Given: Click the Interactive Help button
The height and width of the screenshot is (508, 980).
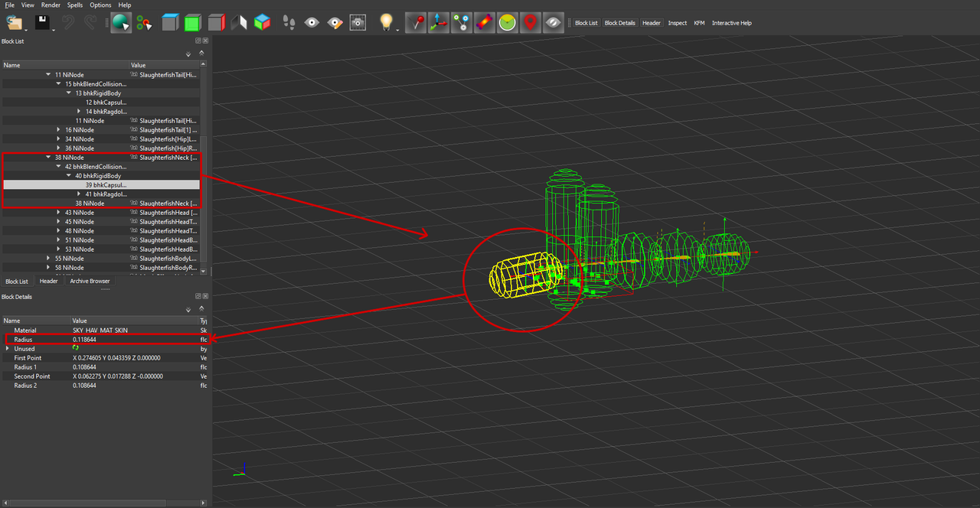Looking at the screenshot, I should 732,23.
